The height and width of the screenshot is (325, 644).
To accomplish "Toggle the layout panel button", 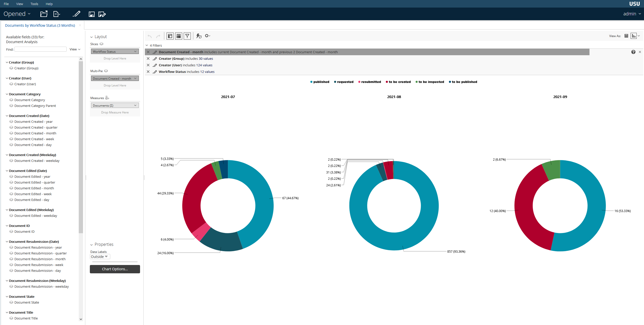I will coord(179,36).
